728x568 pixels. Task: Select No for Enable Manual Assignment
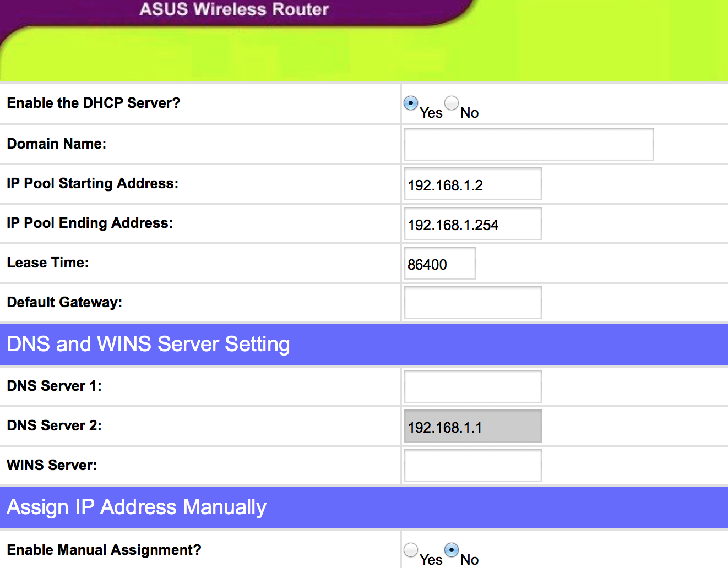click(452, 550)
